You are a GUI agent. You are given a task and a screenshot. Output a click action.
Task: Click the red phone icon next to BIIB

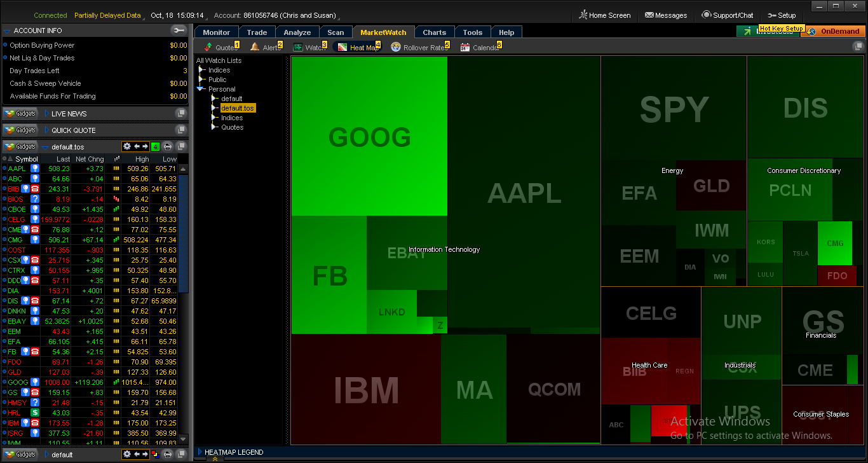pyautogui.click(x=34, y=189)
